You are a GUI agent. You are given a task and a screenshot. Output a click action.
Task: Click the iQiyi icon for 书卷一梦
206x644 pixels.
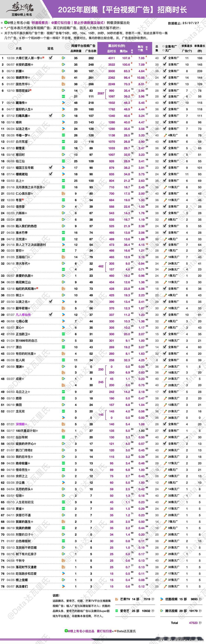(x=63, y=135)
